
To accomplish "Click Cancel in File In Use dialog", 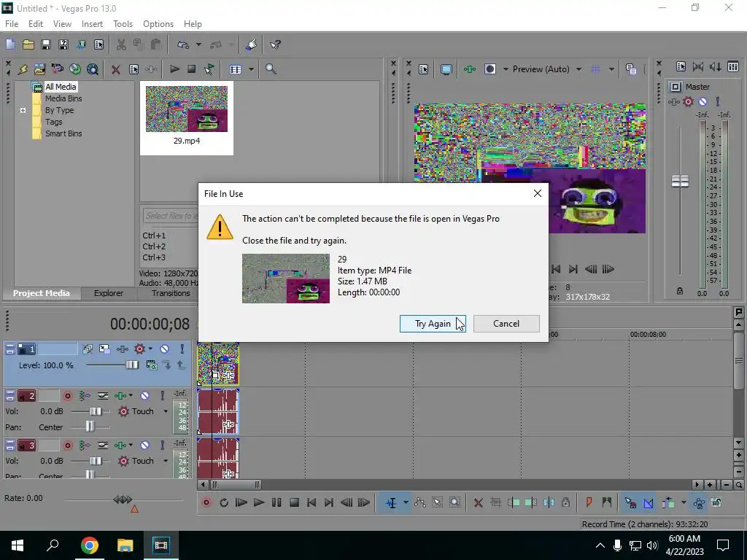I will click(x=506, y=324).
